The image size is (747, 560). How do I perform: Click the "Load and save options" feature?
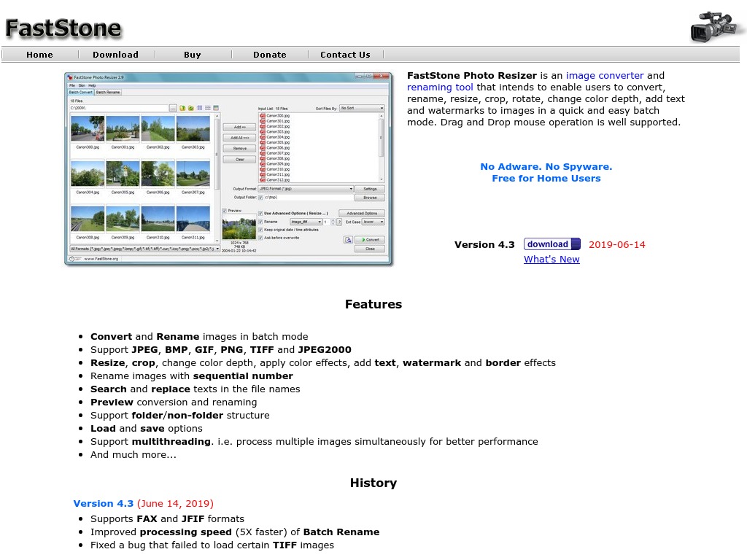146,428
